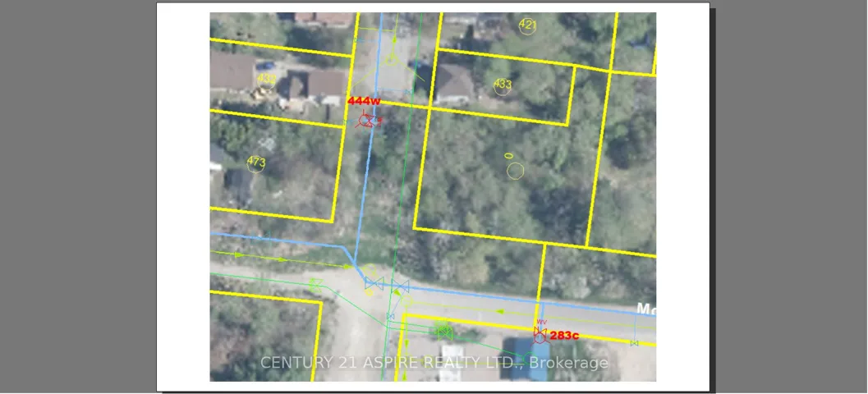Viewport: 868px width, 394px height.
Task: Select the circled lot number 473
Action: [255, 163]
